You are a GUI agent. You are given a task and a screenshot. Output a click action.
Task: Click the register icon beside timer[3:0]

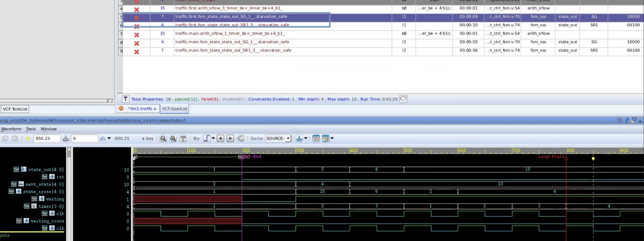click(34, 206)
